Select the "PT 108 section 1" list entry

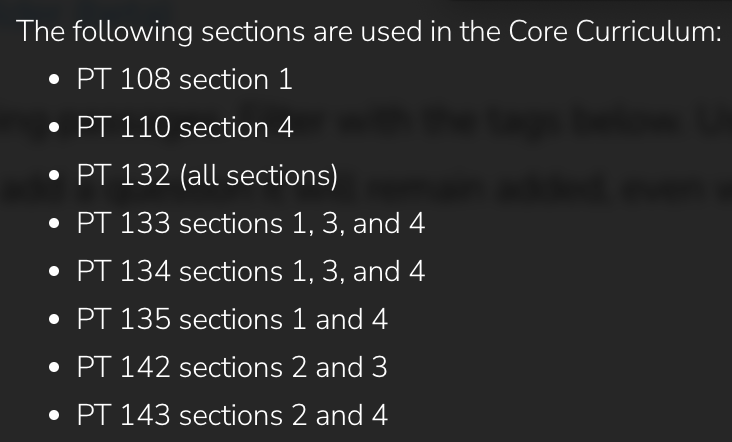point(185,80)
